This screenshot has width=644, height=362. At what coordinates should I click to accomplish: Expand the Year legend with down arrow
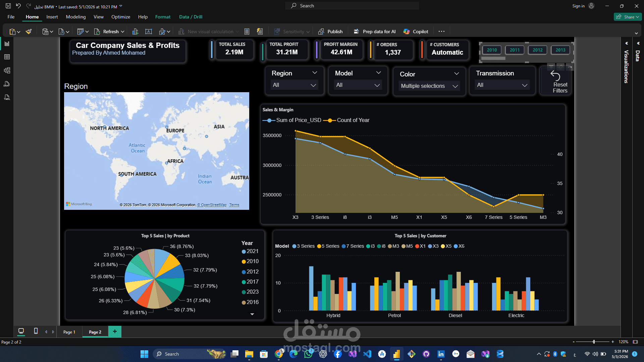252,314
